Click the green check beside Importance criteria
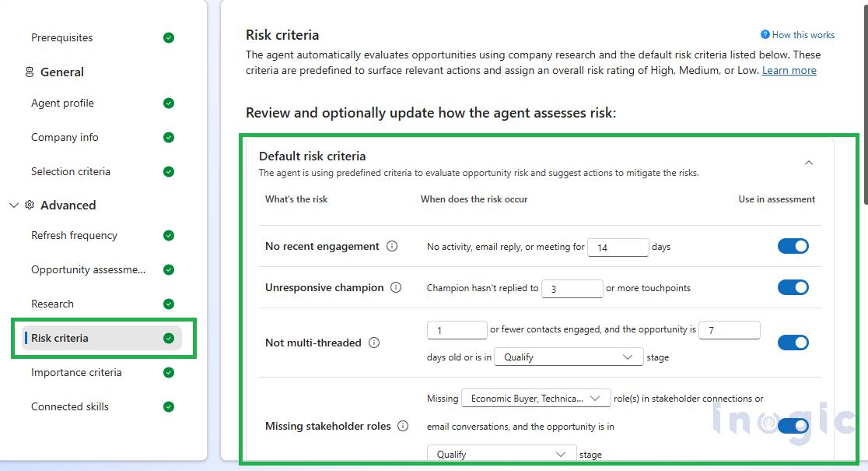This screenshot has height=471, width=868. click(x=169, y=372)
